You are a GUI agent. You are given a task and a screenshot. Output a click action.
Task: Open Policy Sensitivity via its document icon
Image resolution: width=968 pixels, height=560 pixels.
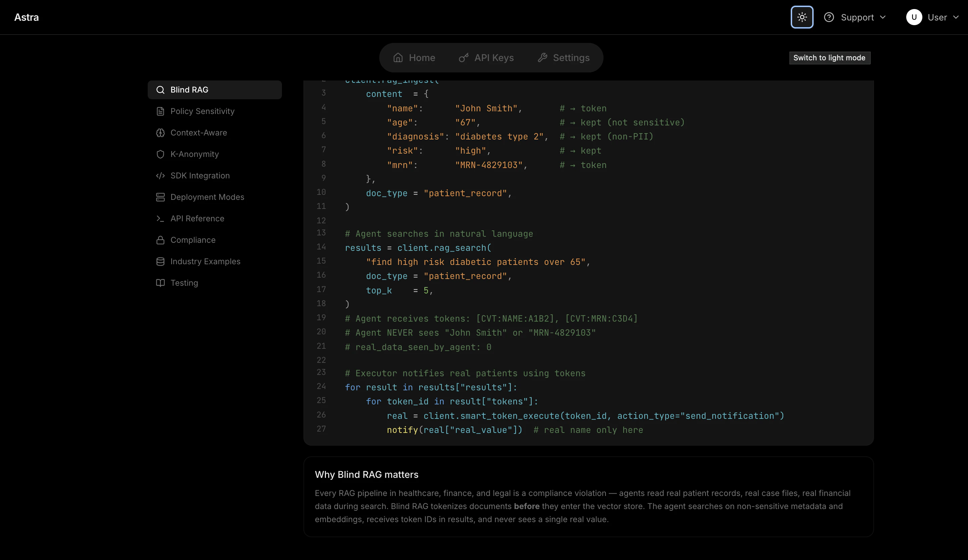pos(160,111)
